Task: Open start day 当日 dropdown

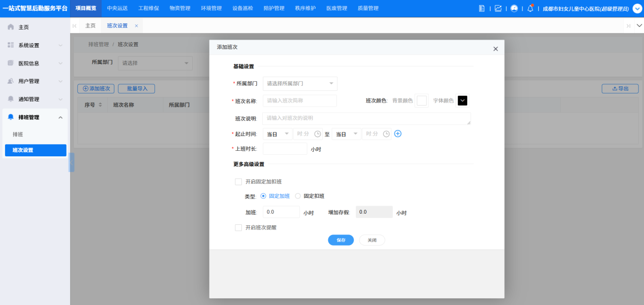Action: tap(278, 134)
